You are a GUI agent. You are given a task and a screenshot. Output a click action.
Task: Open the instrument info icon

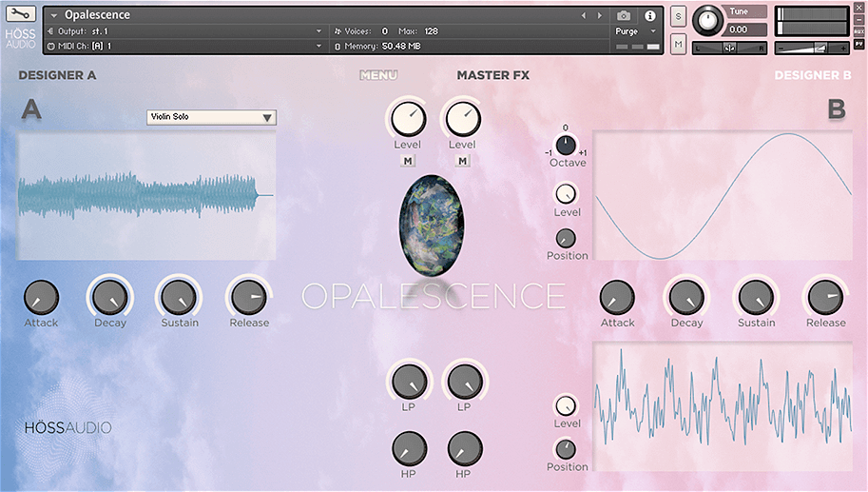(x=650, y=15)
